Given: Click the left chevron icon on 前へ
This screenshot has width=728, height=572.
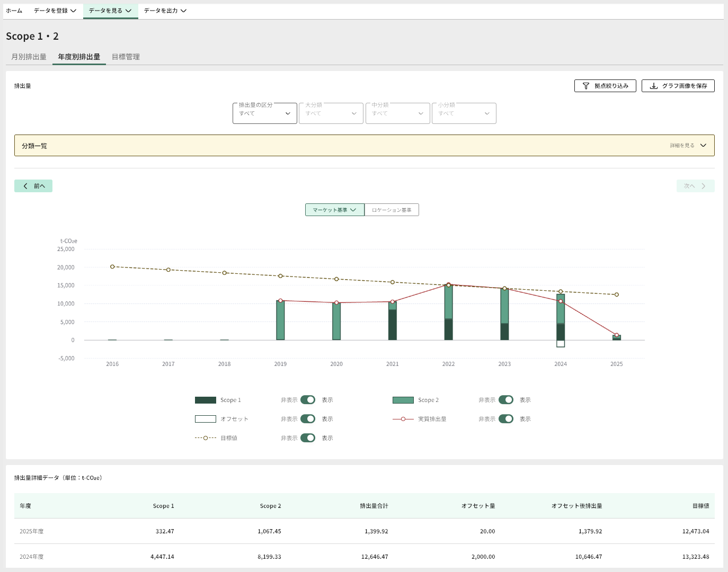Looking at the screenshot, I should (25, 186).
